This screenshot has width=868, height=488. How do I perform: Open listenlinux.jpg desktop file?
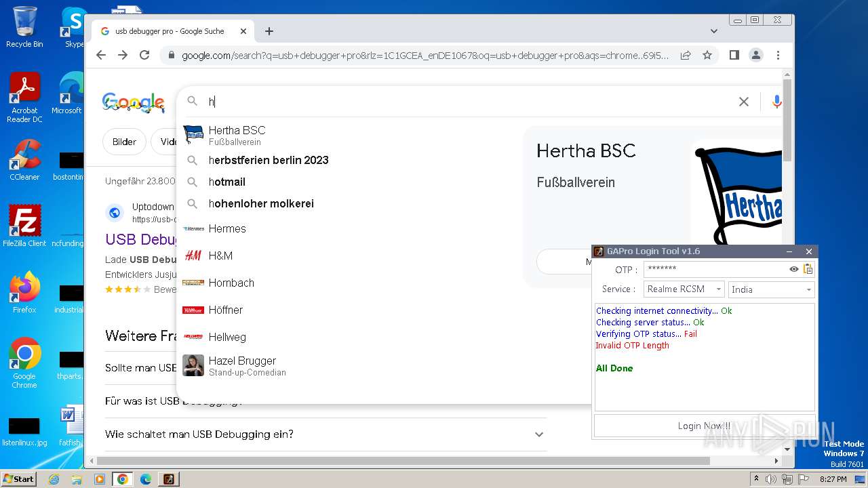pos(24,432)
